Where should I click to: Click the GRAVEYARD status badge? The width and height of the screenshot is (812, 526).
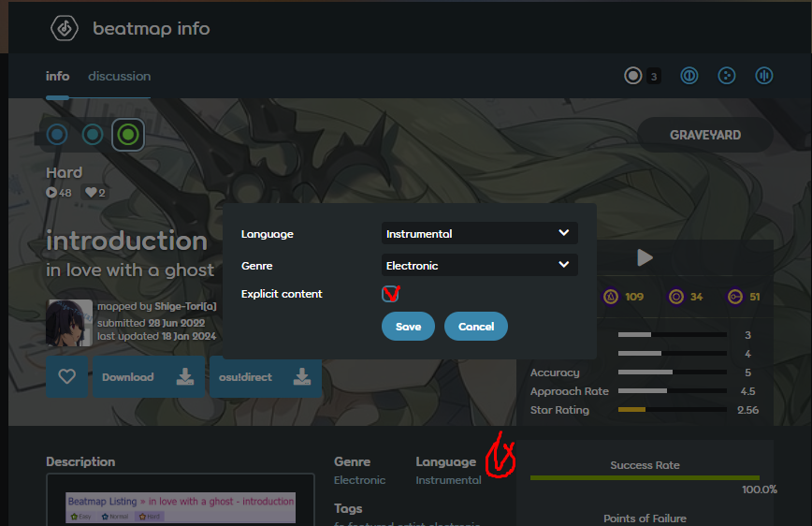(x=705, y=135)
